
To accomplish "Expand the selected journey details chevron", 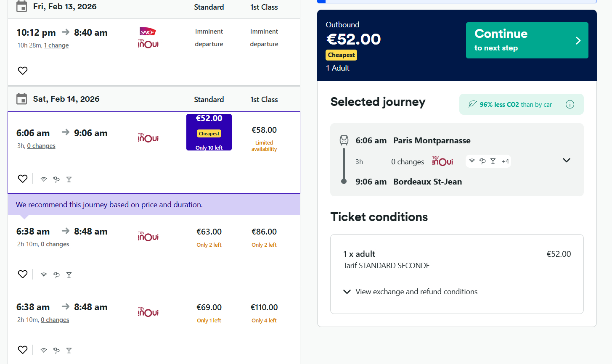I will (x=567, y=160).
